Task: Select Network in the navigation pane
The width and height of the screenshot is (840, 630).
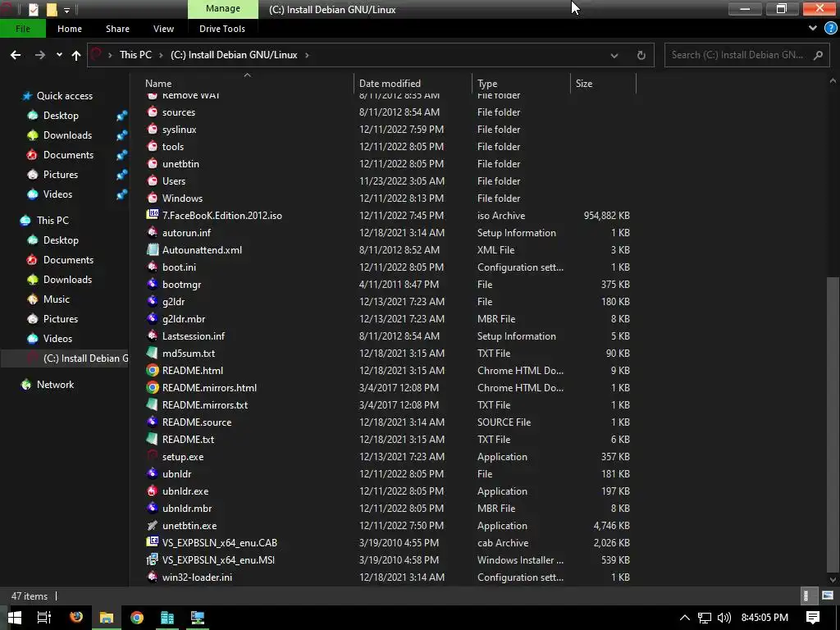Action: tap(55, 384)
